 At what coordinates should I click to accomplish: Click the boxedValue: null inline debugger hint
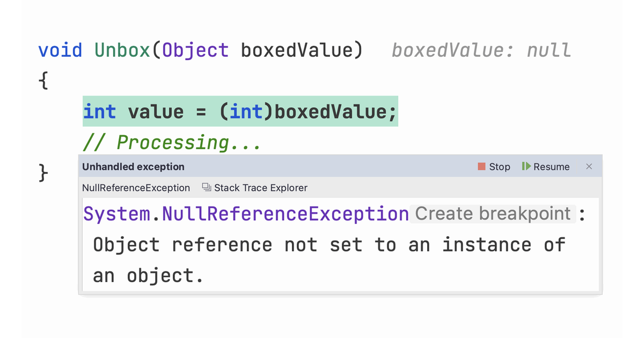[480, 50]
